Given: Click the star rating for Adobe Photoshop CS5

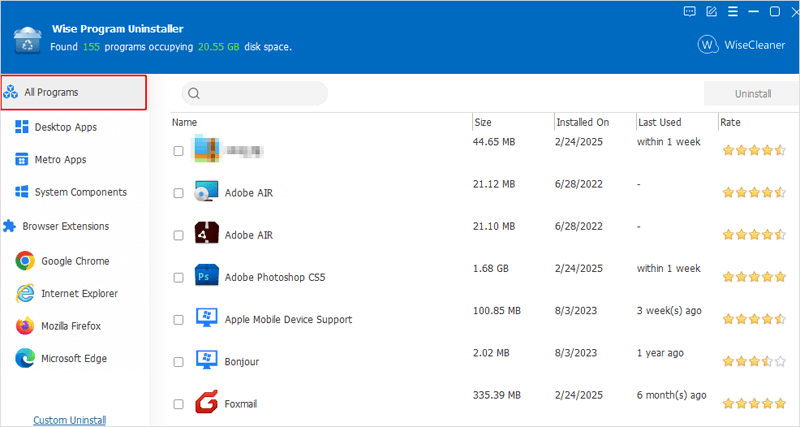Looking at the screenshot, I should pyautogui.click(x=754, y=277).
